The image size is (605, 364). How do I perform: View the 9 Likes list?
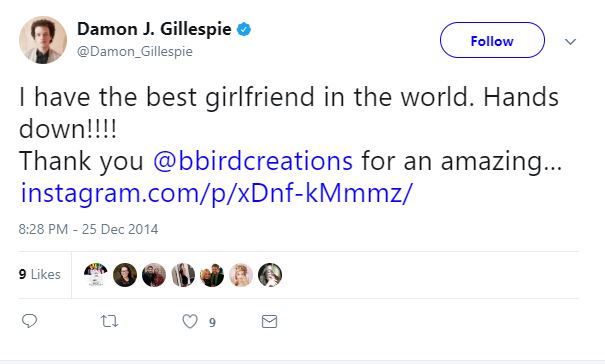pos(40,274)
